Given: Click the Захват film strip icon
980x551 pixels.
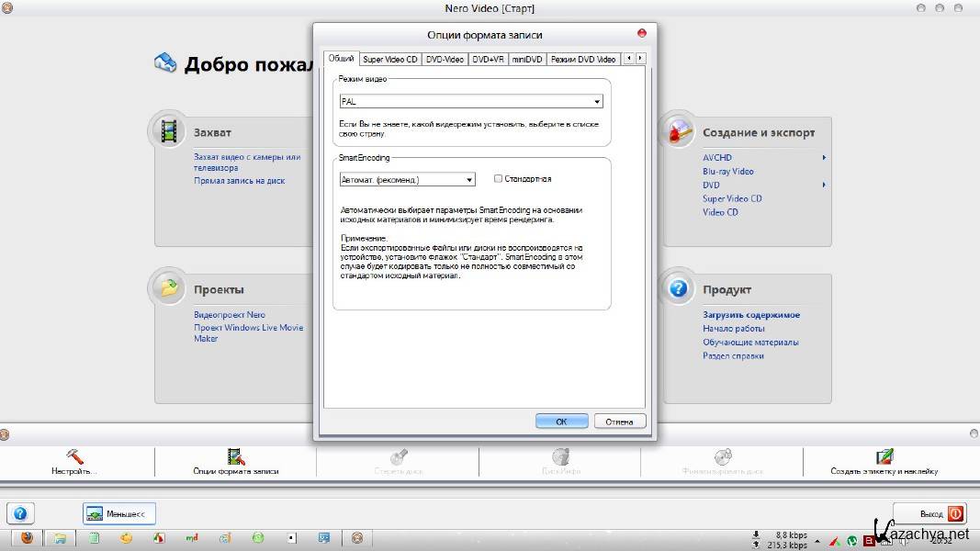Looking at the screenshot, I should pos(168,131).
